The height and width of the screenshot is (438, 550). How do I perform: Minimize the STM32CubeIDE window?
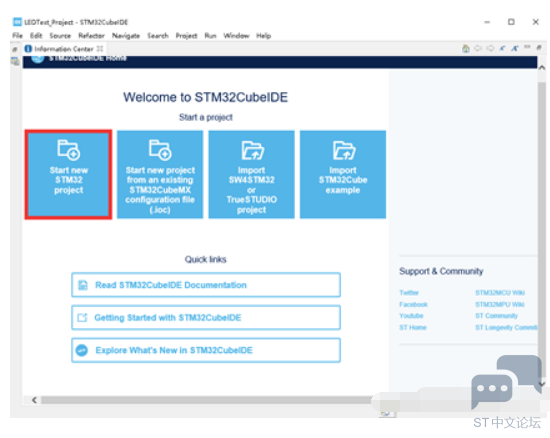[487, 22]
